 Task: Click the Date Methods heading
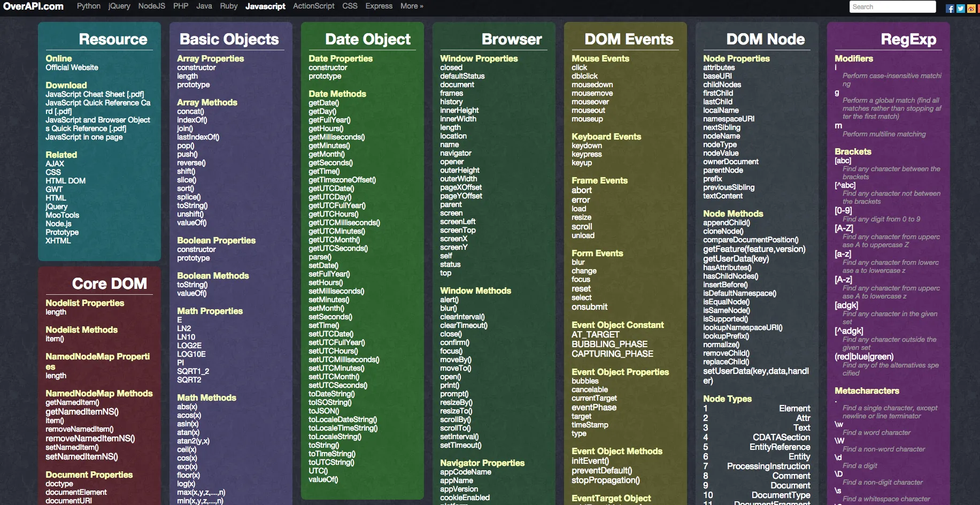pyautogui.click(x=337, y=94)
